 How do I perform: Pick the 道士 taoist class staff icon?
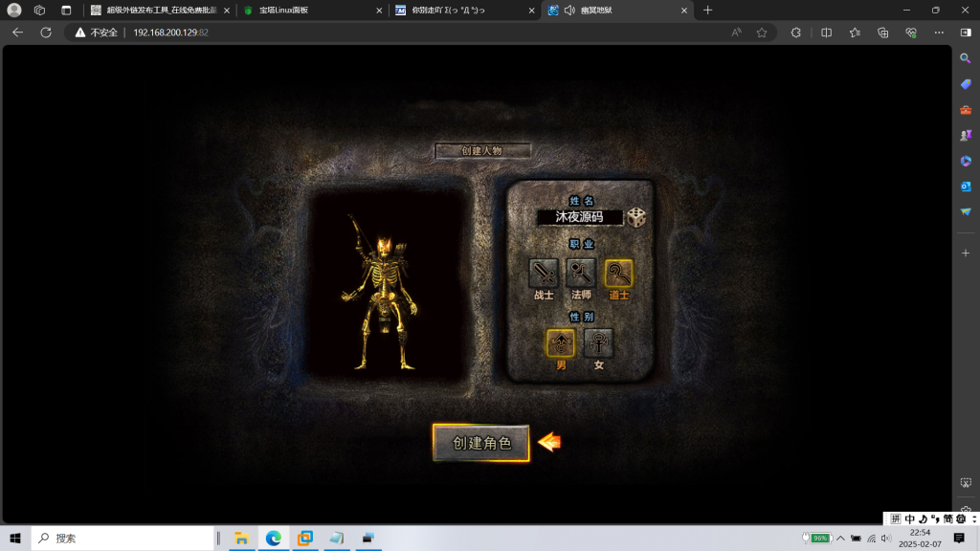(x=618, y=274)
